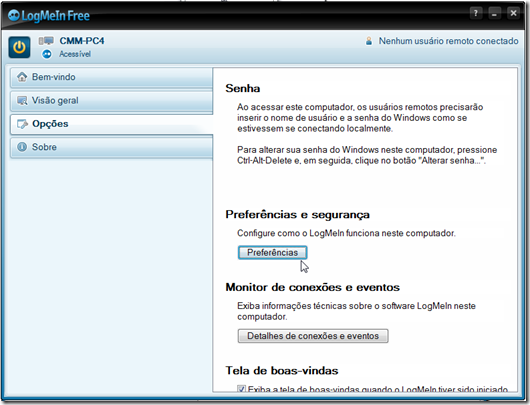Click the CMM-PC4 computer name
Image resolution: width=530 pixels, height=405 pixels.
click(x=82, y=41)
